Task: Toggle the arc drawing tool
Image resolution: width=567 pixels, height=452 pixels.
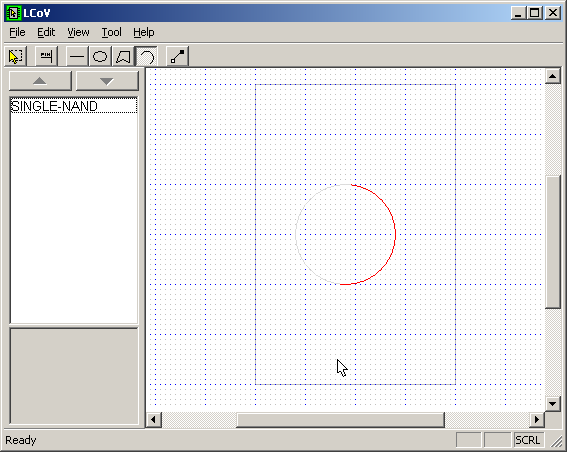Action: pos(146,56)
